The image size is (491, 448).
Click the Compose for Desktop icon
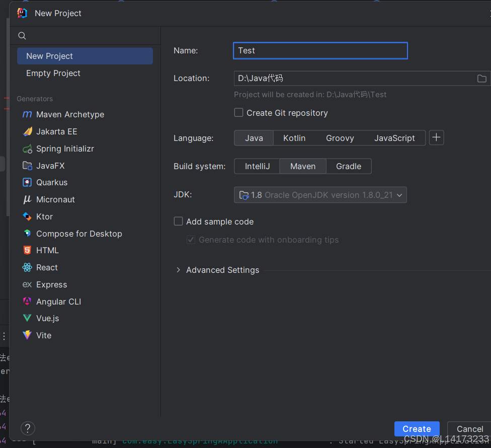[27, 234]
